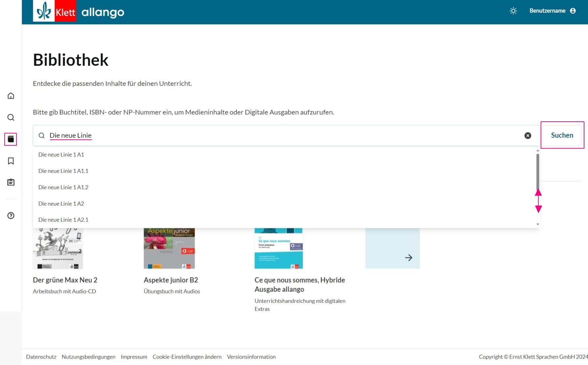Click Übungsbuch mit Audios subtitle
This screenshot has width=588, height=365.
(x=172, y=291)
